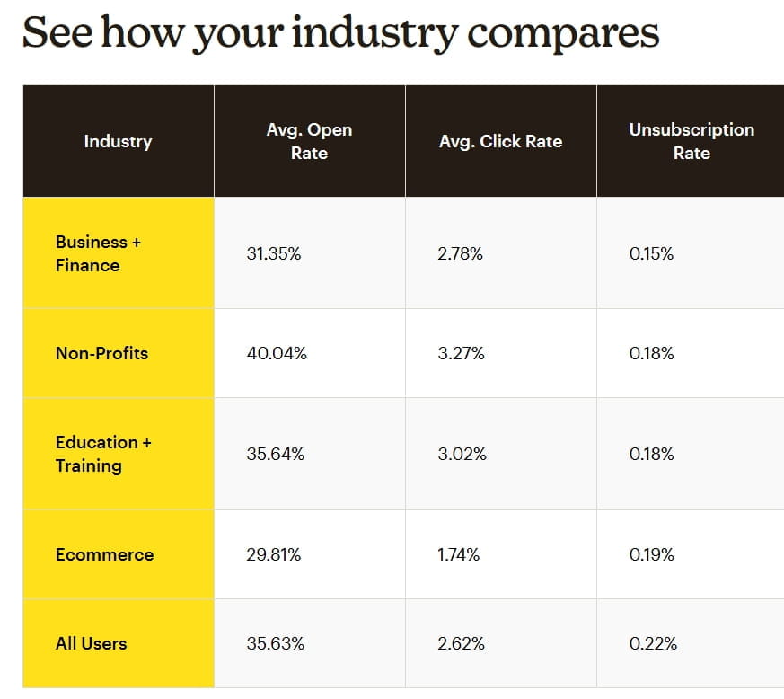This screenshot has height=699, width=784.
Task: Select the Avg. Click Rate column header
Action: pyautogui.click(x=500, y=141)
